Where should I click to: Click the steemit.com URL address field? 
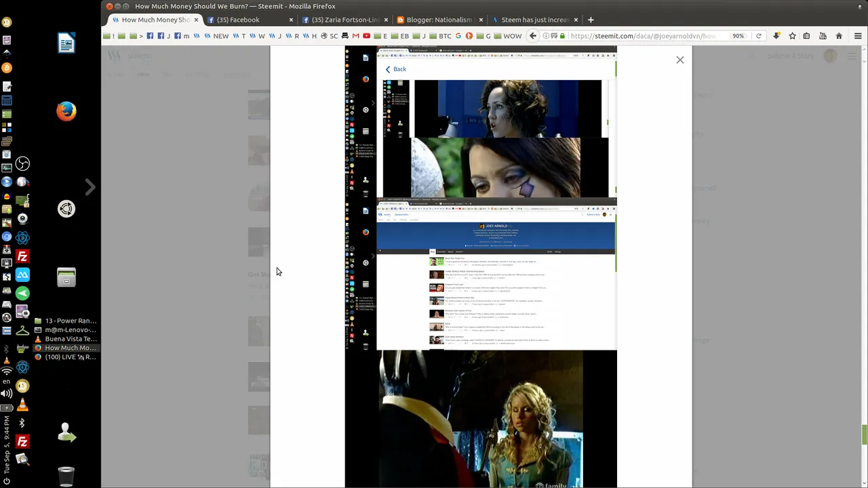(643, 36)
